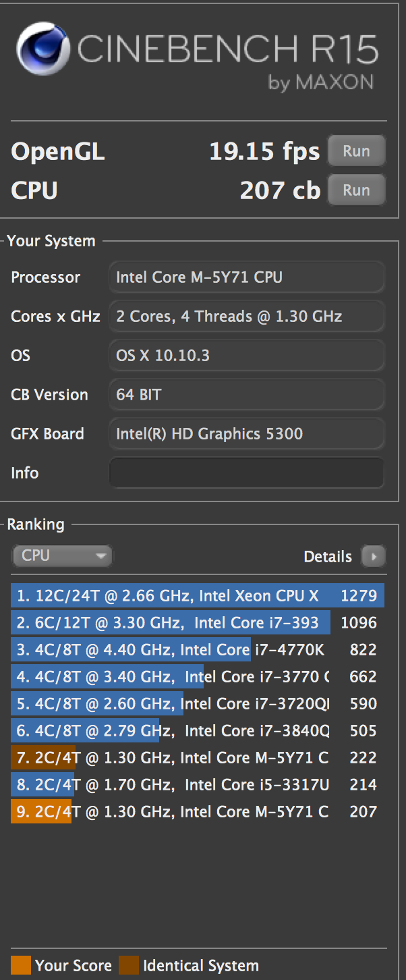406x980 pixels.
Task: Run the OpenGL benchmark test
Action: coord(356,151)
